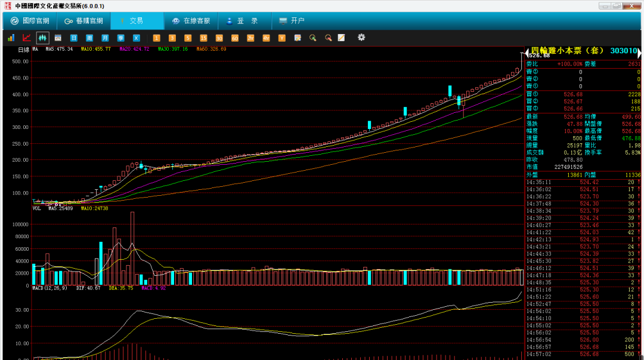Click the DIF:40.67 value

pos(88,288)
